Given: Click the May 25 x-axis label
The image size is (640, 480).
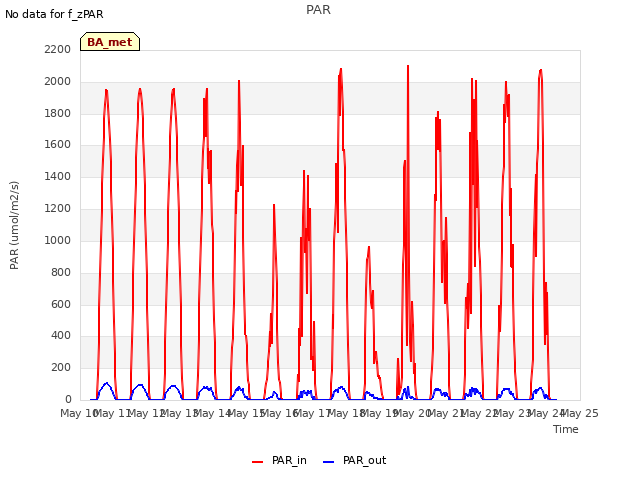Looking at the screenshot, I should [580, 413].
